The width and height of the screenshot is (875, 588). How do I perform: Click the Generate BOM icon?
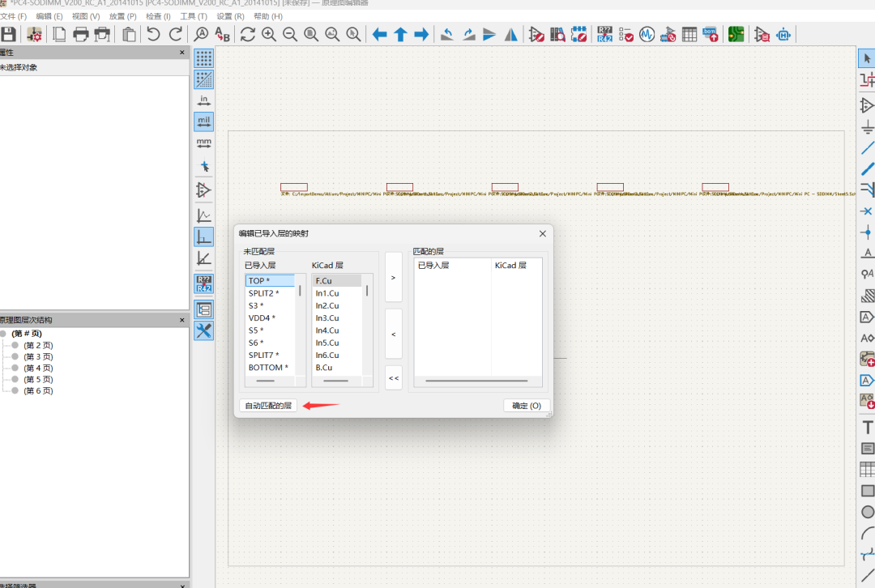tap(711, 35)
